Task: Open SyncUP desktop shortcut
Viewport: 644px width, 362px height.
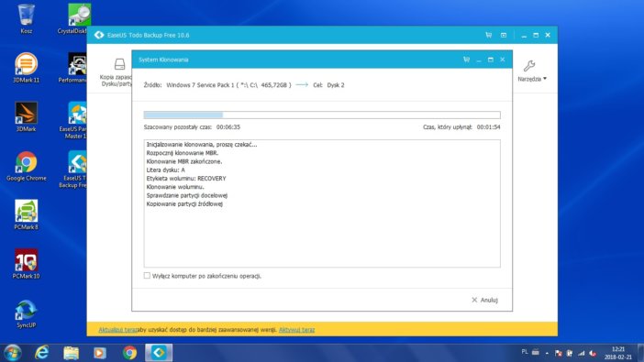Action: [26, 313]
